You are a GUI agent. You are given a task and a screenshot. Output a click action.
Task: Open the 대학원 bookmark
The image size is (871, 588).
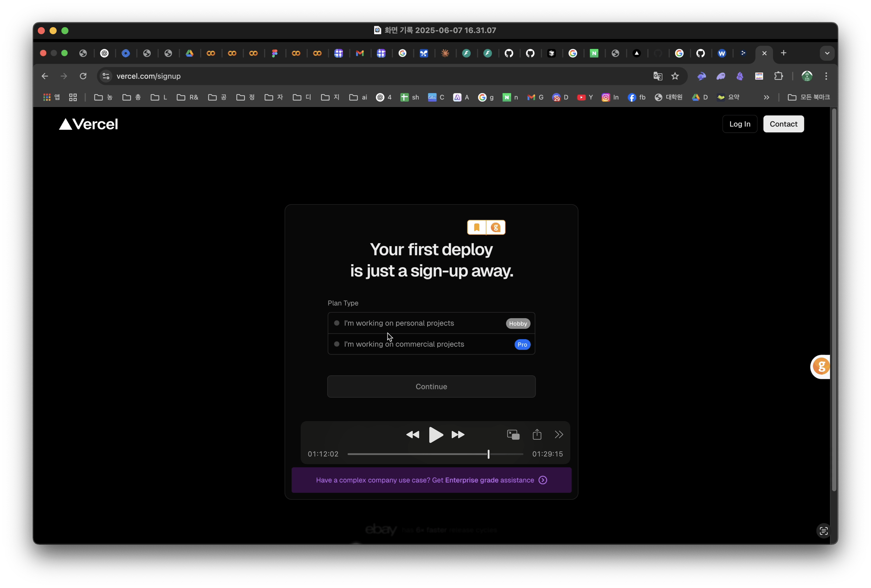pyautogui.click(x=669, y=97)
